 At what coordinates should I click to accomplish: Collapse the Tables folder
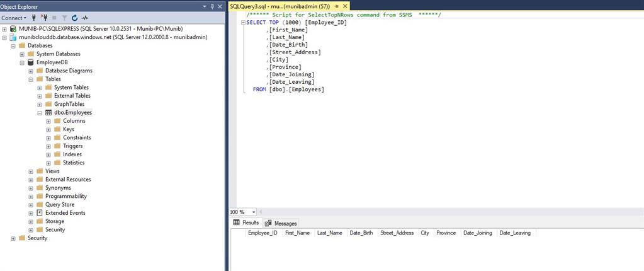click(31, 79)
